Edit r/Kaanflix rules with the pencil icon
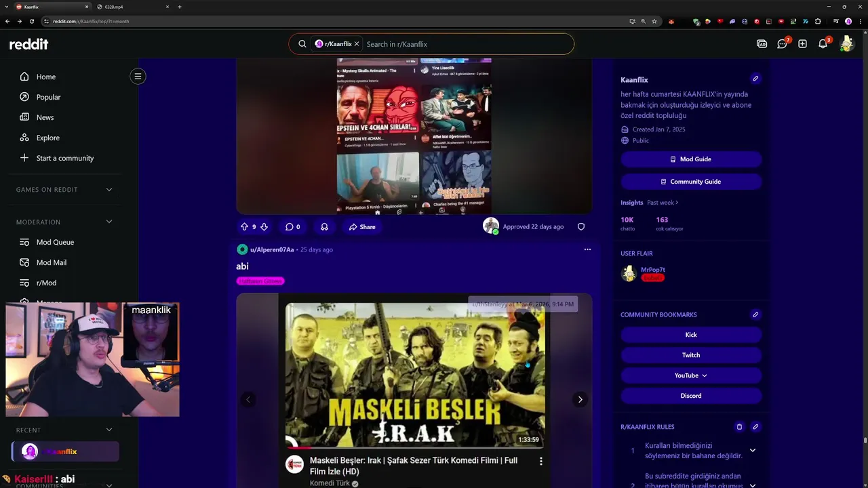This screenshot has width=868, height=488. pyautogui.click(x=755, y=427)
